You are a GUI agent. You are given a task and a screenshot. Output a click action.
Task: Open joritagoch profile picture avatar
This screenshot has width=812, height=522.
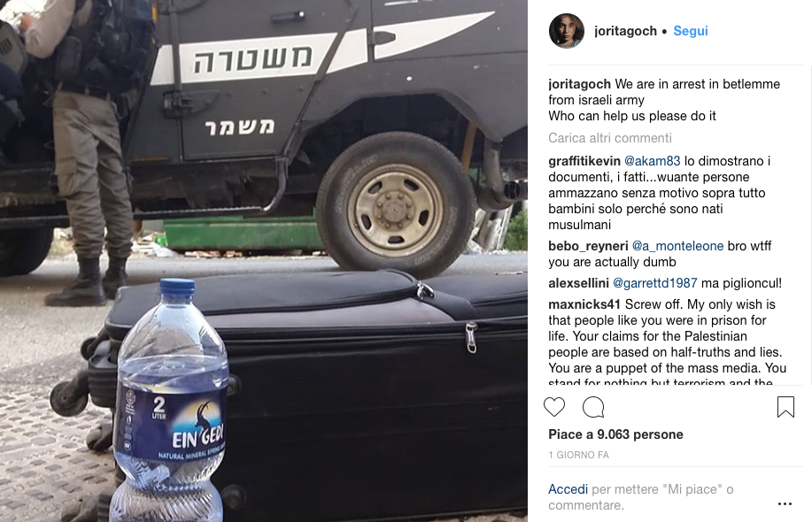pos(567,31)
